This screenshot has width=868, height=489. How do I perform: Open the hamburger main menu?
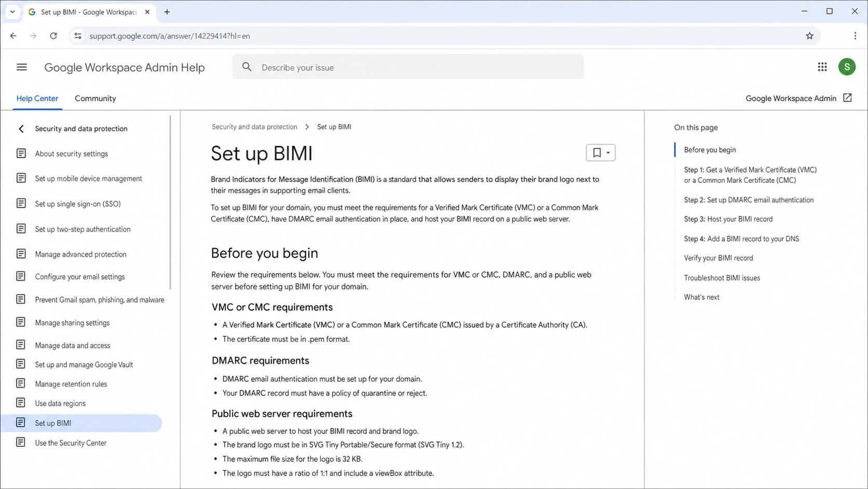[x=21, y=67]
